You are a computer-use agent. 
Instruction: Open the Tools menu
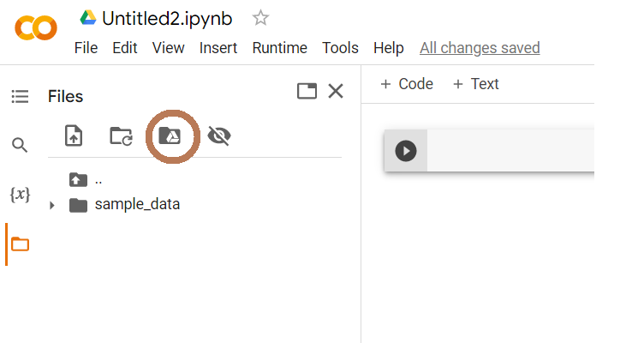click(x=340, y=48)
